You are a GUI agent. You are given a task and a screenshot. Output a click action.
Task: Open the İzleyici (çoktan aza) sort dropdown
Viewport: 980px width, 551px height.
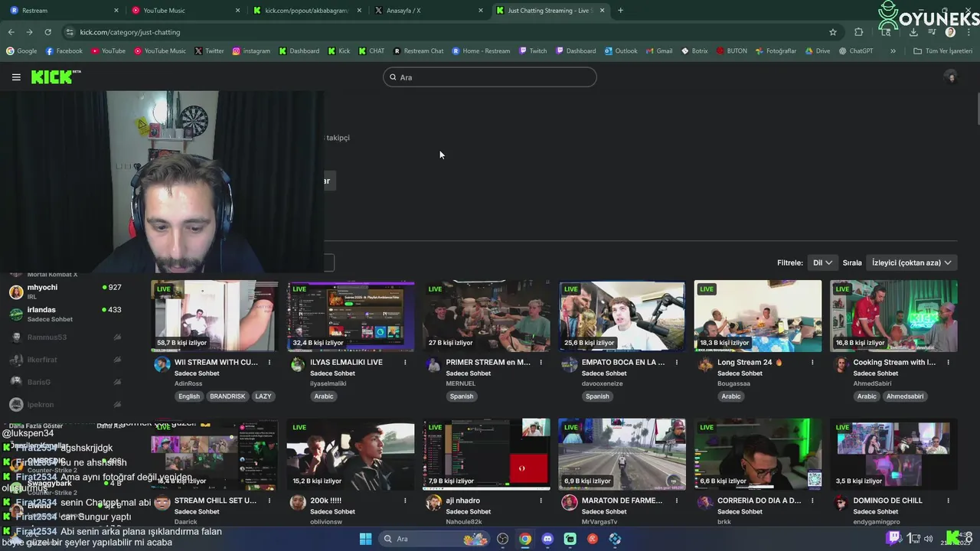coord(911,262)
